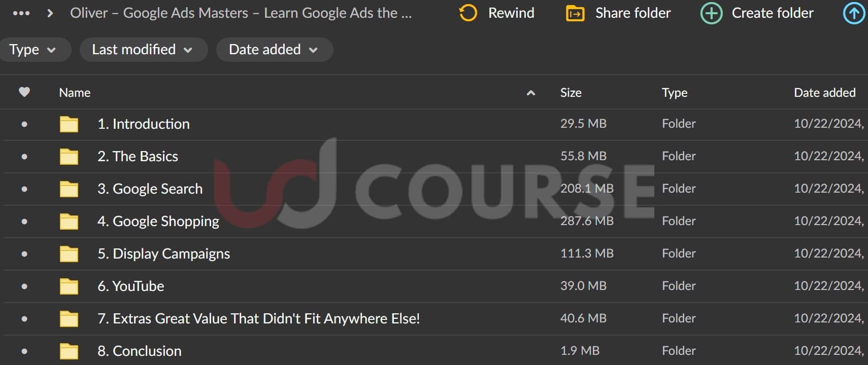
Task: Click the folder icon for 8. Conclusion
Action: (x=69, y=351)
